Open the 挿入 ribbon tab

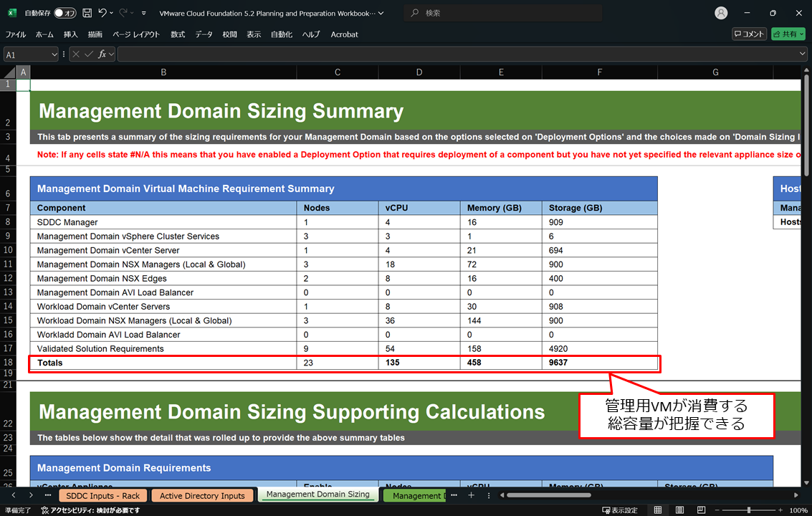click(x=71, y=34)
